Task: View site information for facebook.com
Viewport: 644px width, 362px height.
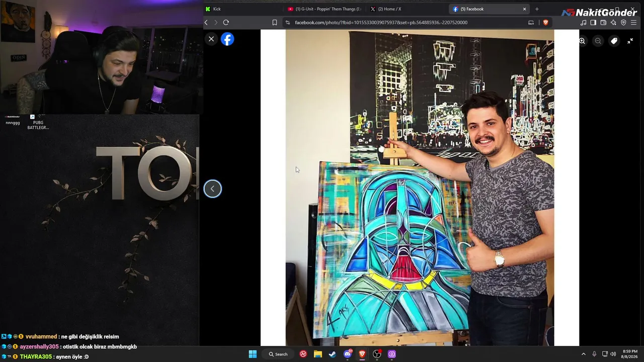Action: pyautogui.click(x=287, y=22)
